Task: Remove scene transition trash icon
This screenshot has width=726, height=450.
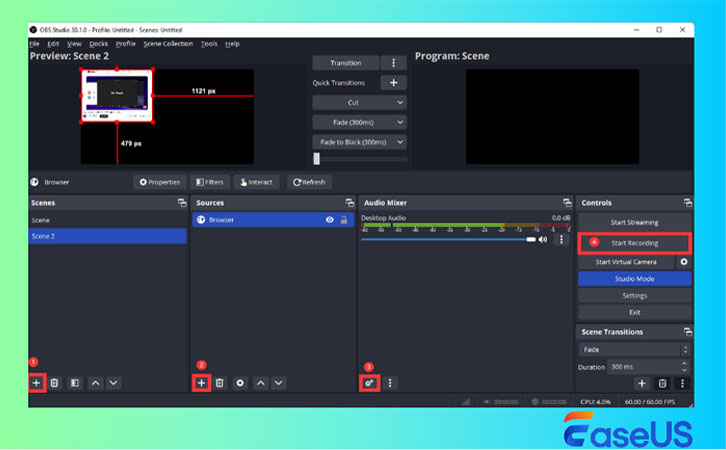Action: (x=662, y=383)
